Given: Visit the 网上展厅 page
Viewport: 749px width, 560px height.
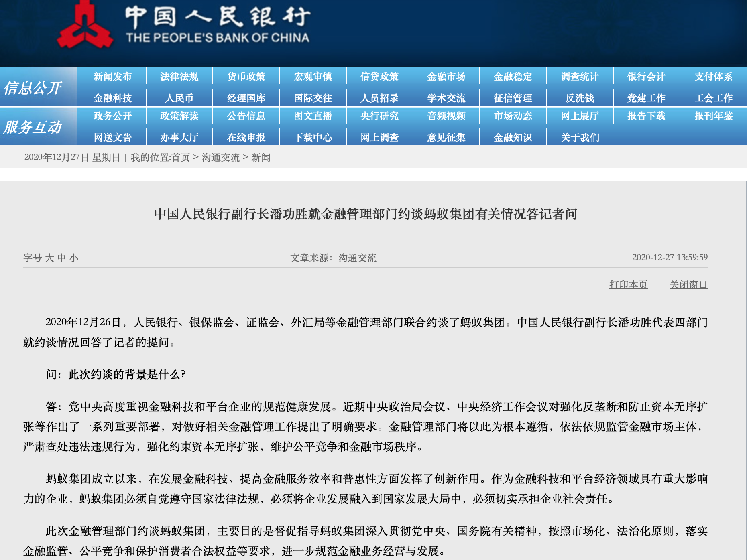Looking at the screenshot, I should pyautogui.click(x=580, y=116).
